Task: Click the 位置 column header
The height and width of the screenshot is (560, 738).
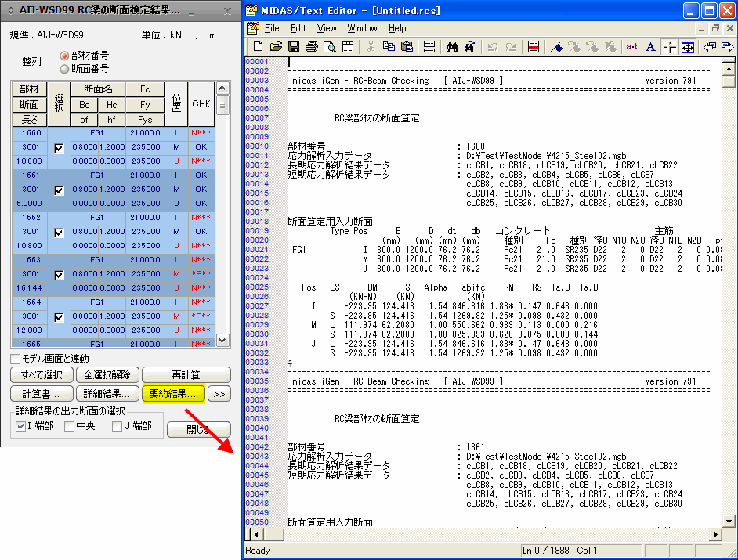Action: (176, 104)
